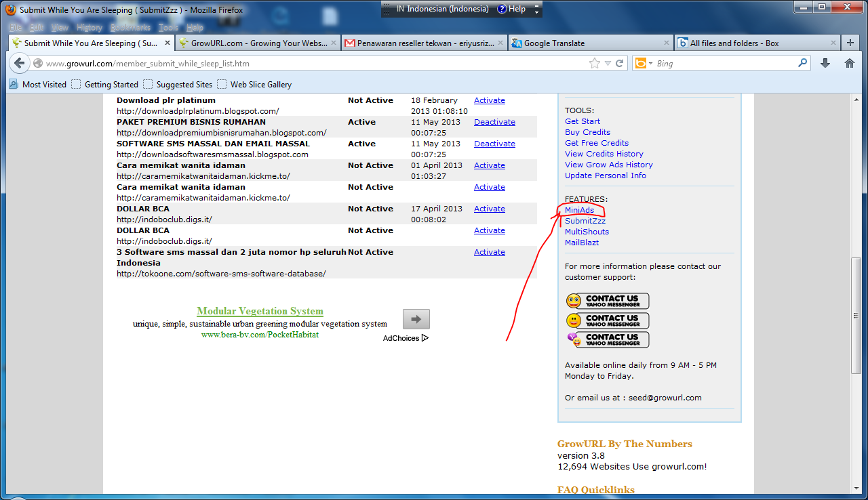Deactivate PAKET PREMIUM BISNIS RUMAHAN
This screenshot has width=868, height=500.
point(494,122)
